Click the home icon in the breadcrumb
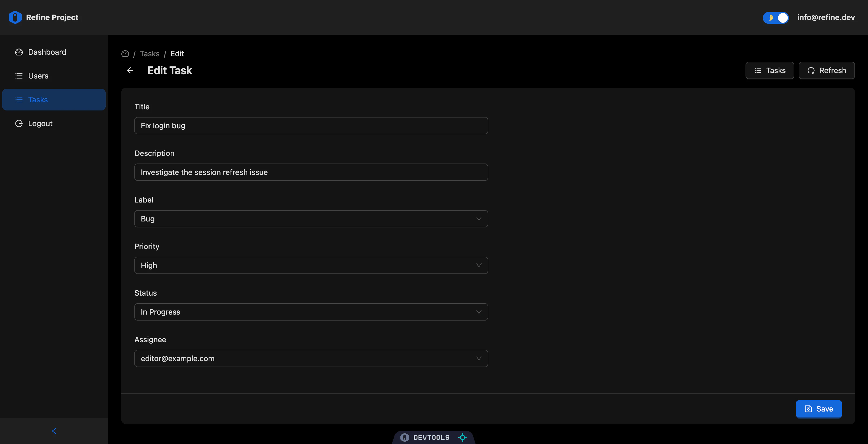This screenshot has height=444, width=868. (x=125, y=54)
